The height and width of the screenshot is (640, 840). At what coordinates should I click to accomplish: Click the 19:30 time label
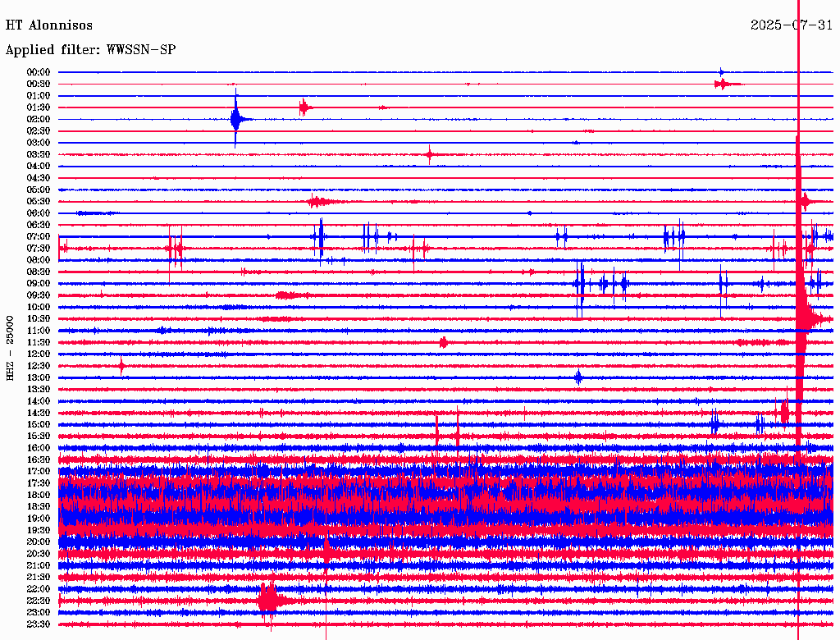[39, 530]
